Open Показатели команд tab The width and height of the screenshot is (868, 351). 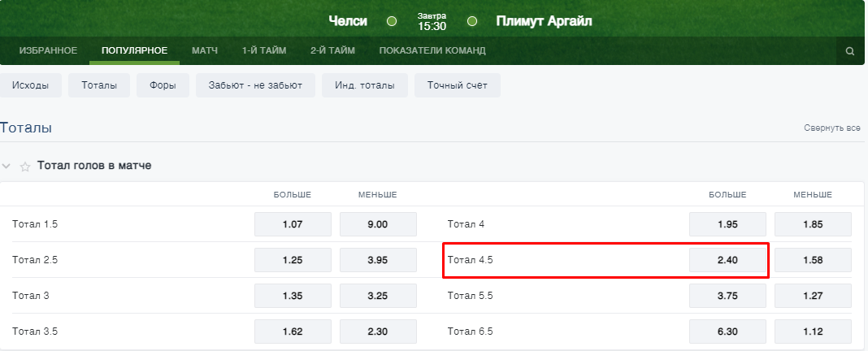coord(432,50)
